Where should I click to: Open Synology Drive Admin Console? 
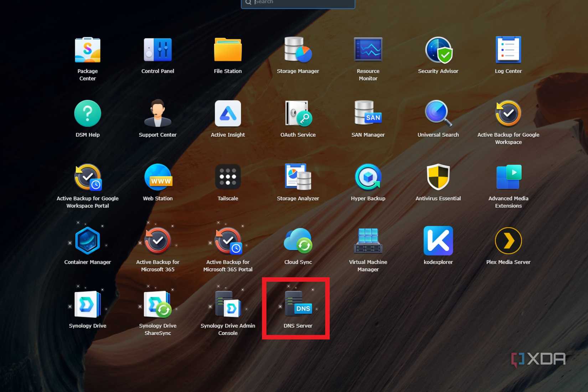(228, 304)
